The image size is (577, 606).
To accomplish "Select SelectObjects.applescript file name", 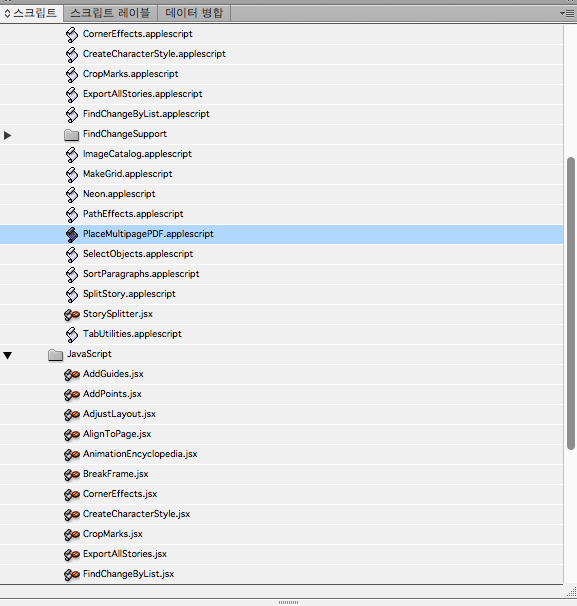I will [x=138, y=254].
